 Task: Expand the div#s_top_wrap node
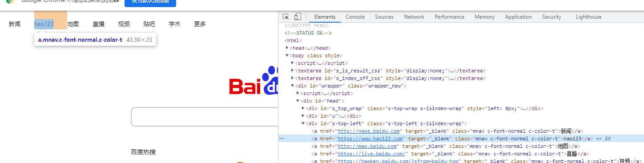pyautogui.click(x=303, y=108)
